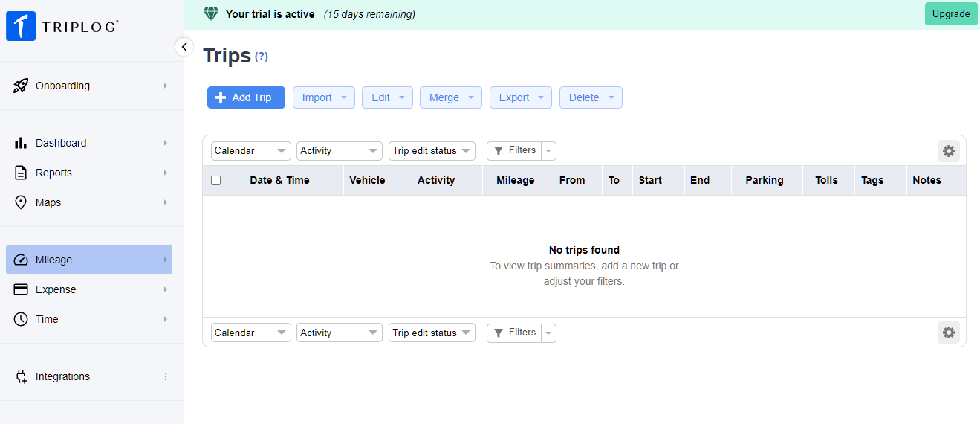
Task: Open Trips help question mark
Action: (x=262, y=56)
